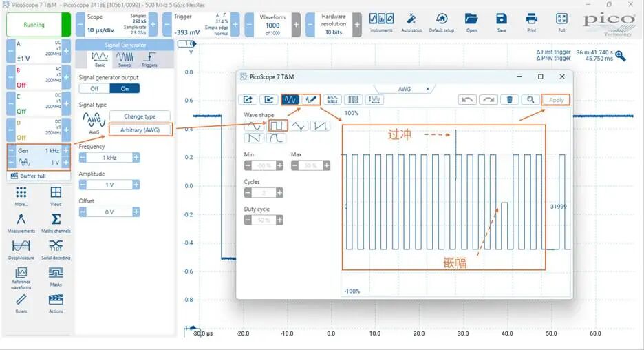Image resolution: width=644 pixels, height=350 pixels.
Task: Increase the Scope timebase with plus
Action: click(153, 25)
